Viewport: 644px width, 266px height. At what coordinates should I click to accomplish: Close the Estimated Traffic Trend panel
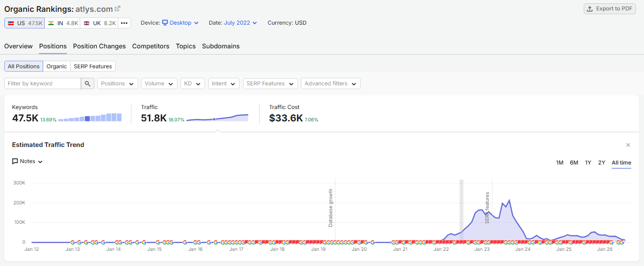coord(628,145)
